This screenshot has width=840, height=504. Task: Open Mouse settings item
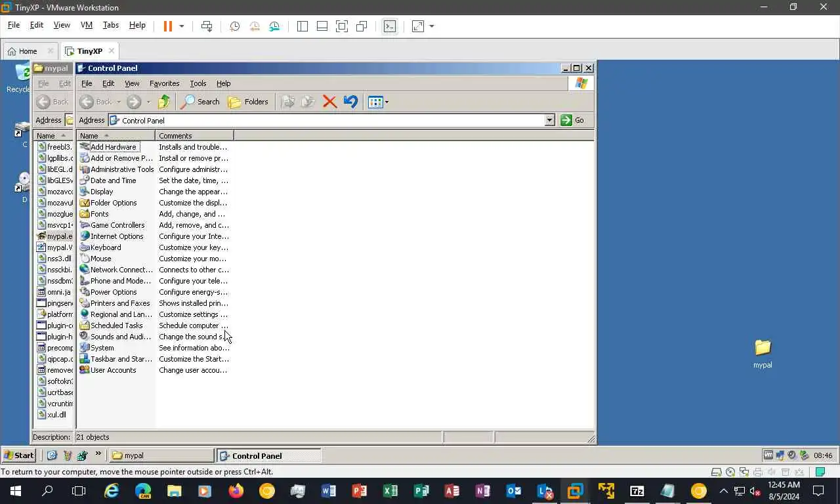tap(96, 259)
